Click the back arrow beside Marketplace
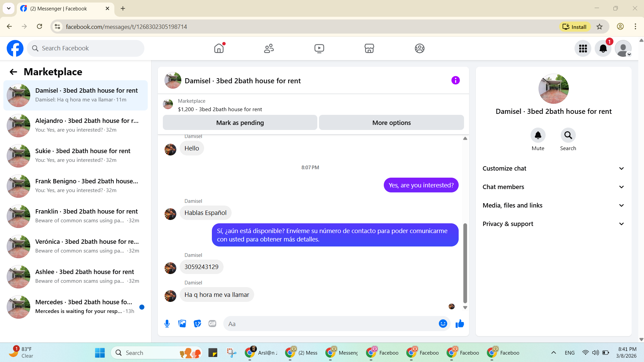644x362 pixels. (13, 72)
